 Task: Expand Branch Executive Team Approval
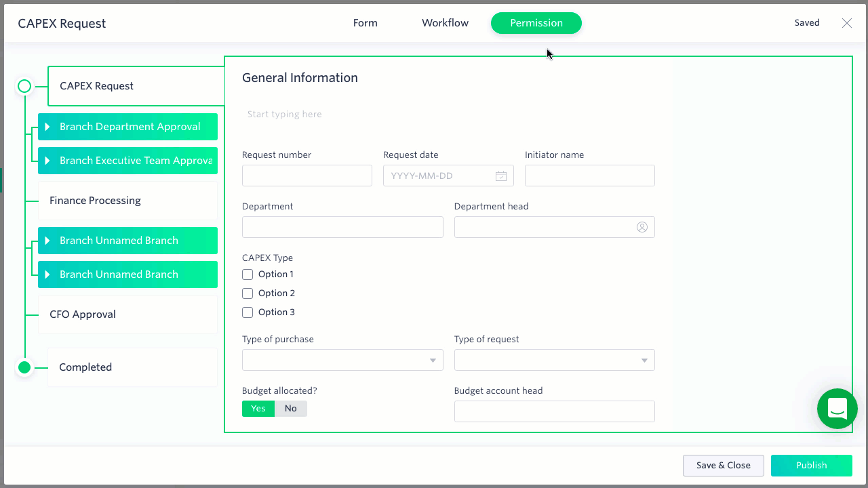(47, 161)
